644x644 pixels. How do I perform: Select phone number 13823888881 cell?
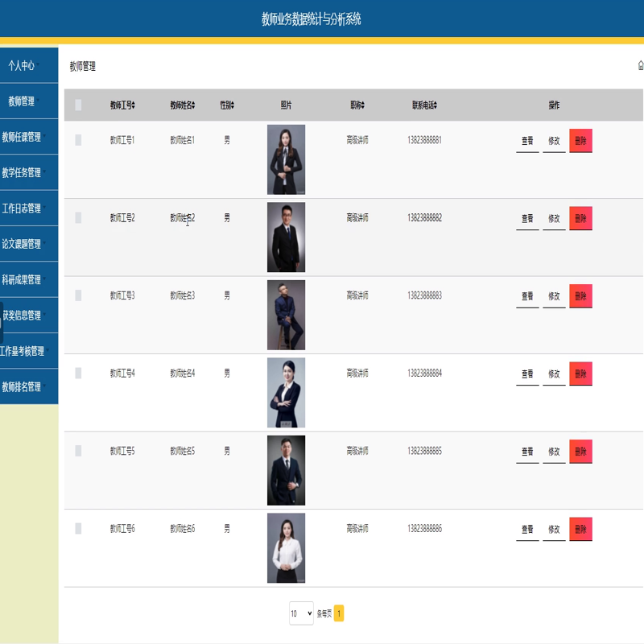point(425,140)
